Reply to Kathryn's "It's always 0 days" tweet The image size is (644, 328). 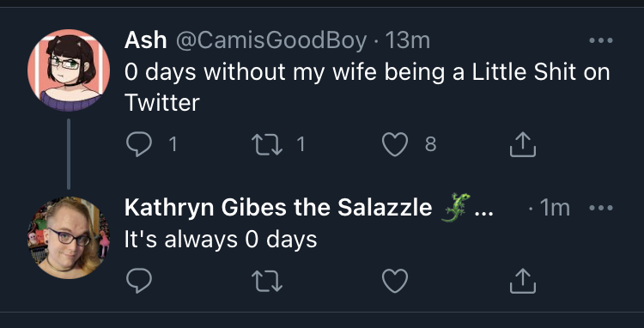coord(139,281)
